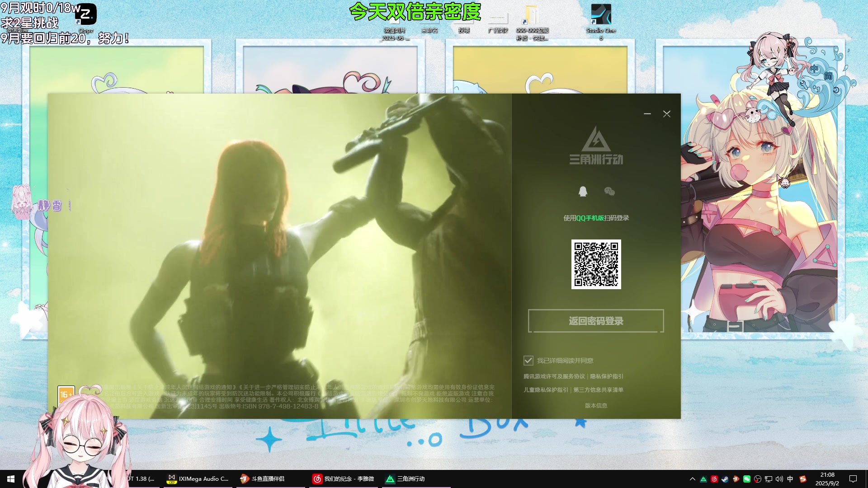
Task: Open the Oopz desktop shortcut
Action: click(85, 18)
